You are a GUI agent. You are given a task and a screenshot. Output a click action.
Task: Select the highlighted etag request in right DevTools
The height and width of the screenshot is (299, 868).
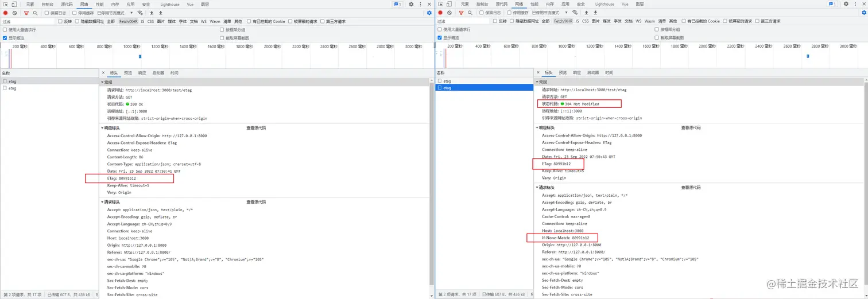click(484, 88)
